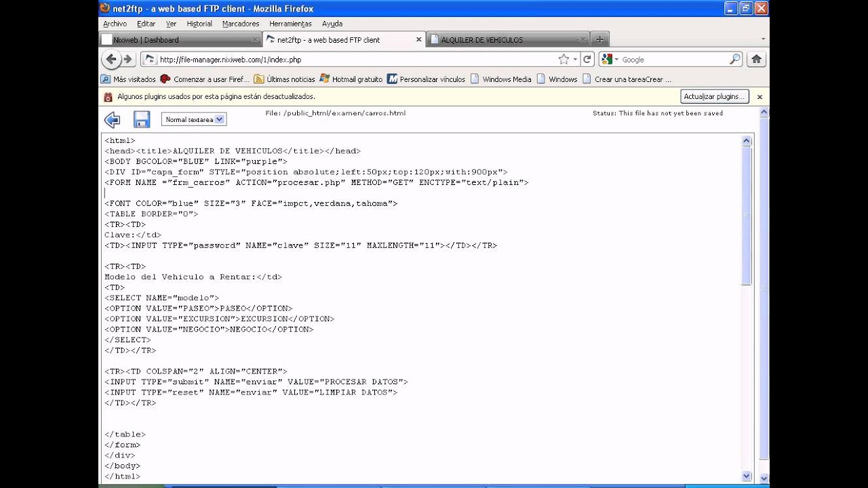Click the FORM NAME code line
The image size is (868, 488).
[316, 182]
